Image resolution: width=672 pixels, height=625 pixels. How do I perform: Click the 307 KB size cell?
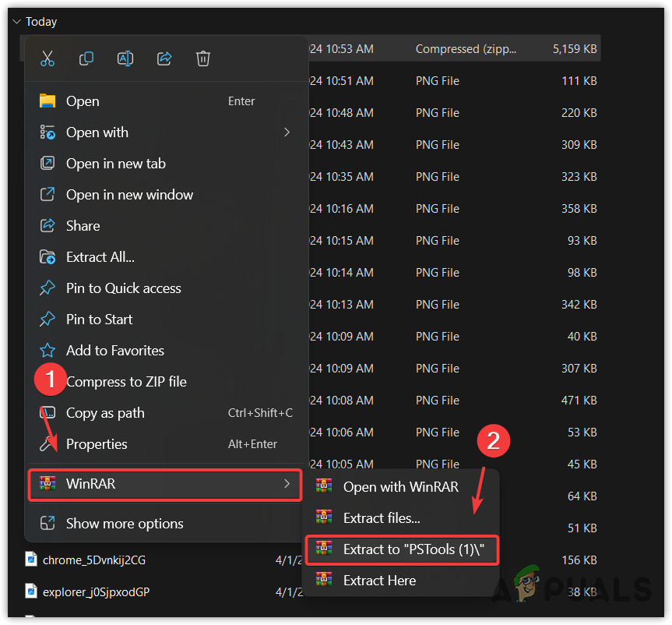point(579,369)
